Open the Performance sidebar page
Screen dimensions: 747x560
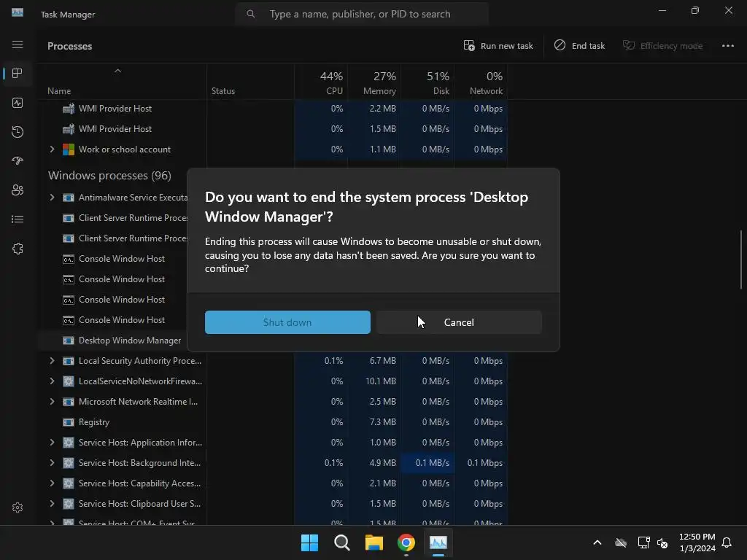[18, 103]
